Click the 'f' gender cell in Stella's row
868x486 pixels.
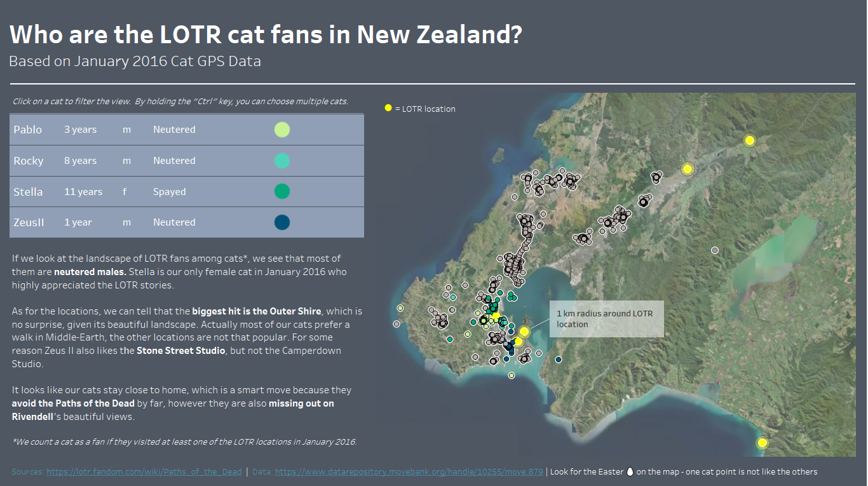(125, 192)
